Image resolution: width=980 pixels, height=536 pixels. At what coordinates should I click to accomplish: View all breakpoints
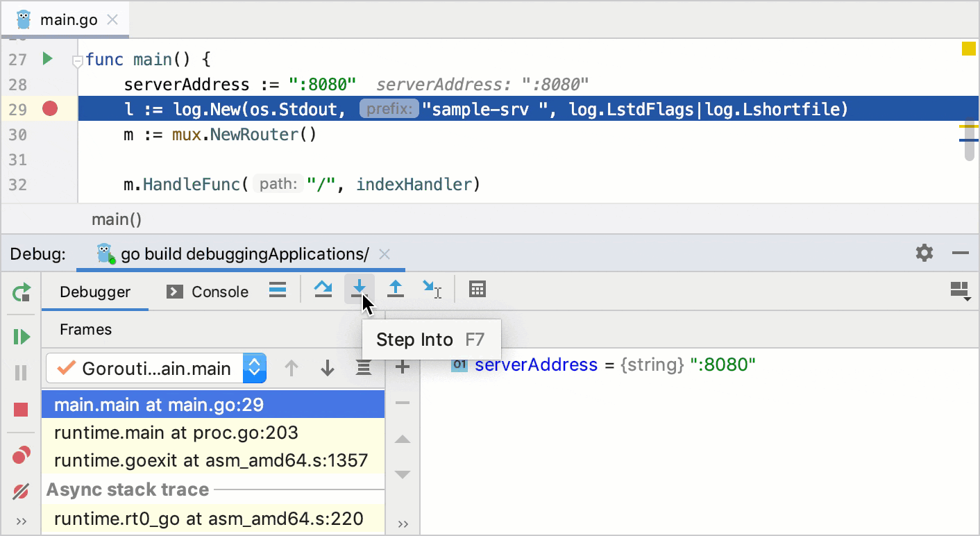[x=20, y=454]
